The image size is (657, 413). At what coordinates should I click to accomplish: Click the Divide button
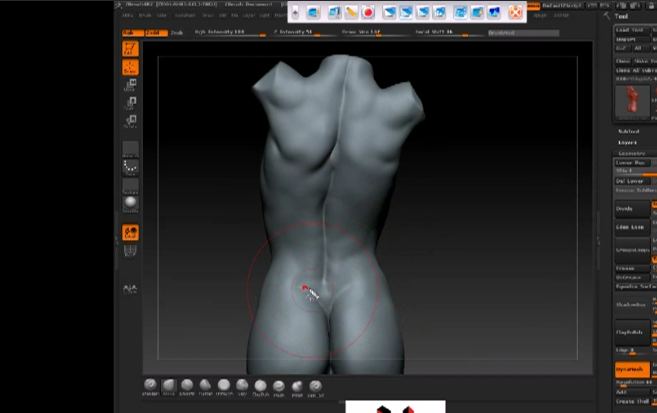tap(632, 209)
